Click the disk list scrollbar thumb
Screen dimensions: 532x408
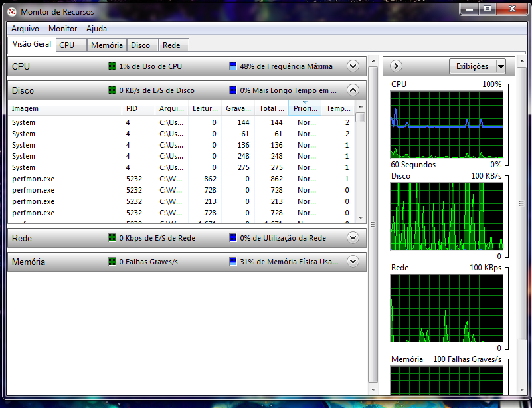(361, 117)
